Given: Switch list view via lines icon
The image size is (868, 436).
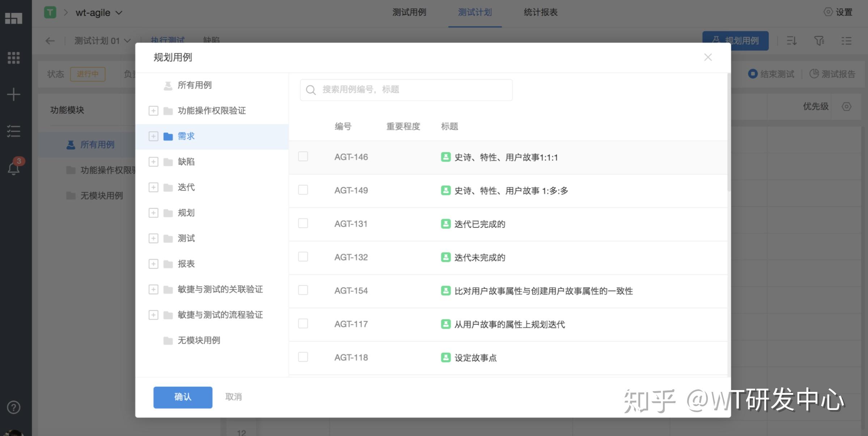Looking at the screenshot, I should 846,40.
